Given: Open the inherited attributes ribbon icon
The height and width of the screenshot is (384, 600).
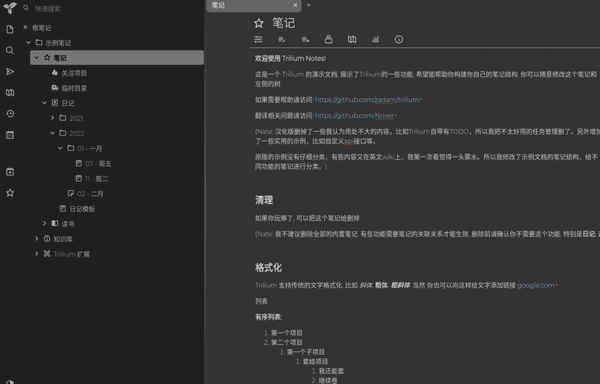Looking at the screenshot, I should tap(305, 39).
